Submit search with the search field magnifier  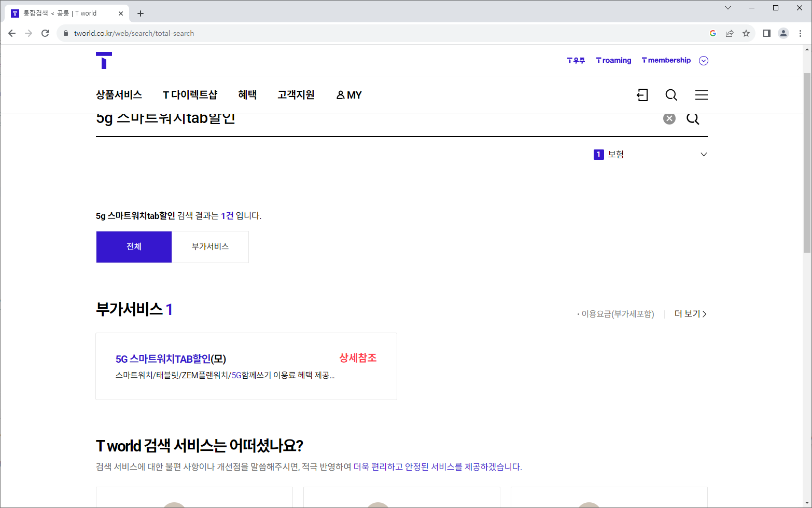(x=693, y=118)
